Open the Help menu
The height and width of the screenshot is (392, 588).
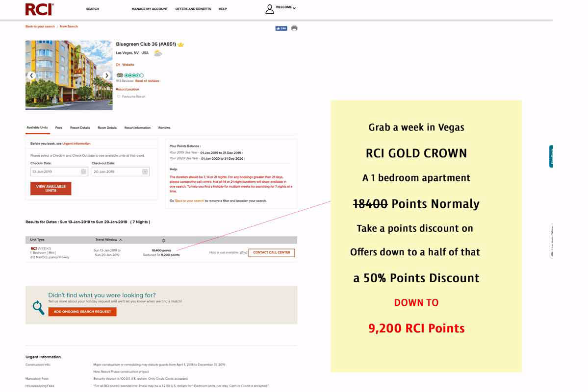pos(223,9)
